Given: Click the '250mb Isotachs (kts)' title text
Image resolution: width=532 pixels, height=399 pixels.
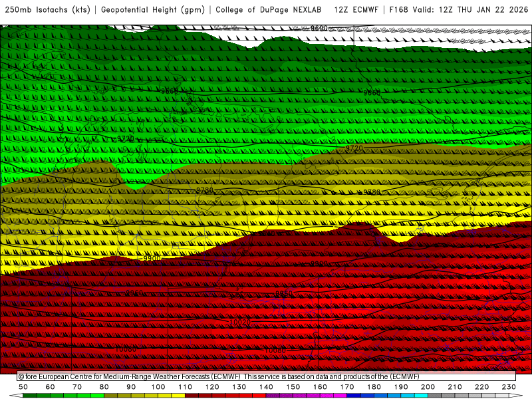Looking at the screenshot, I should point(48,10).
